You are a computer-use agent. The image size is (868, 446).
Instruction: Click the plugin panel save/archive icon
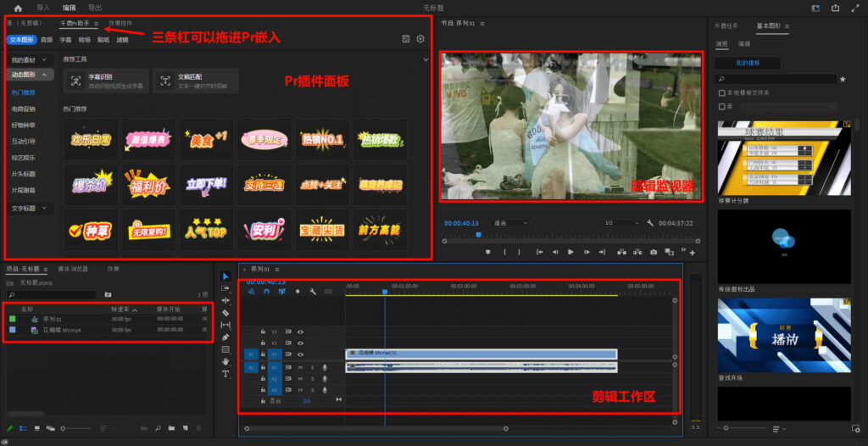click(x=406, y=39)
